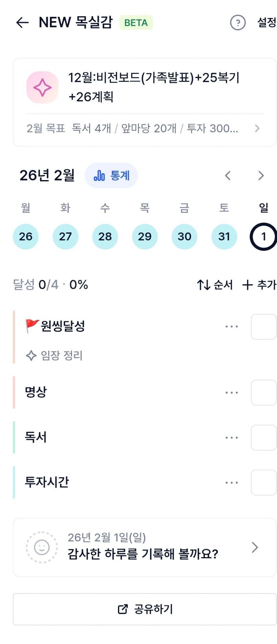Tap the 추가 plus icon
The width and height of the screenshot is (277, 644).
(248, 285)
